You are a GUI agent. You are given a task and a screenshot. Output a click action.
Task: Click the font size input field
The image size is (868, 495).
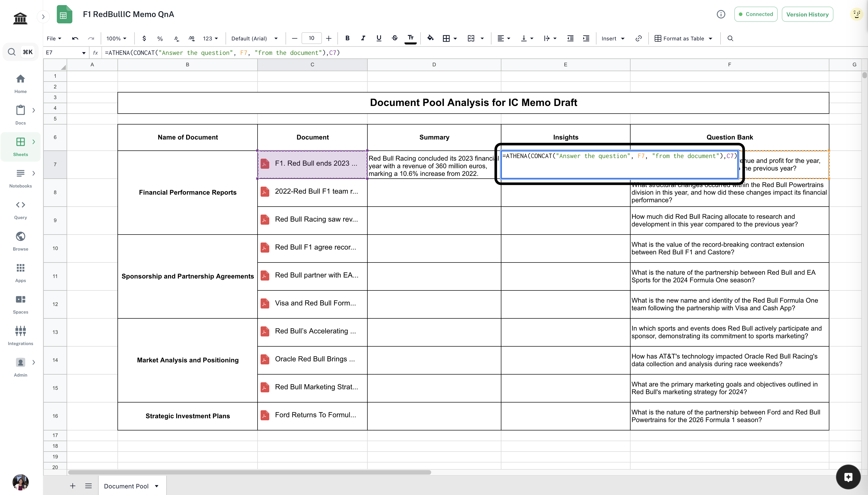[x=311, y=38]
